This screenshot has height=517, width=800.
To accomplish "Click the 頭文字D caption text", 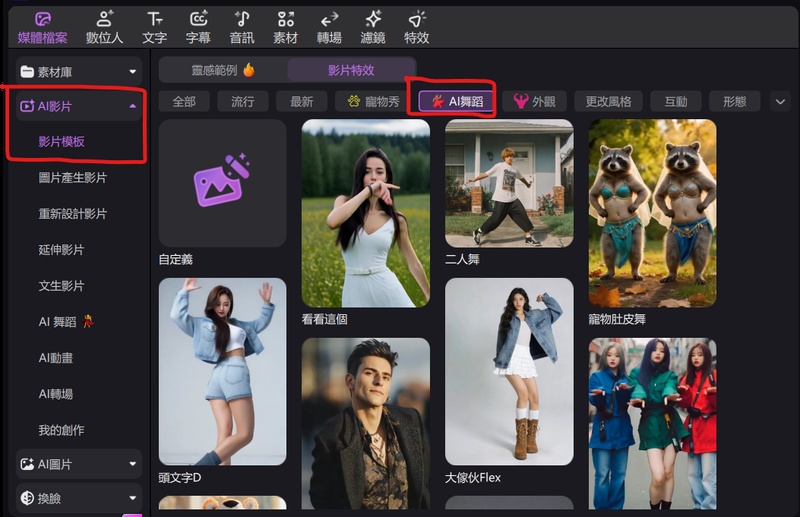I will [x=180, y=478].
